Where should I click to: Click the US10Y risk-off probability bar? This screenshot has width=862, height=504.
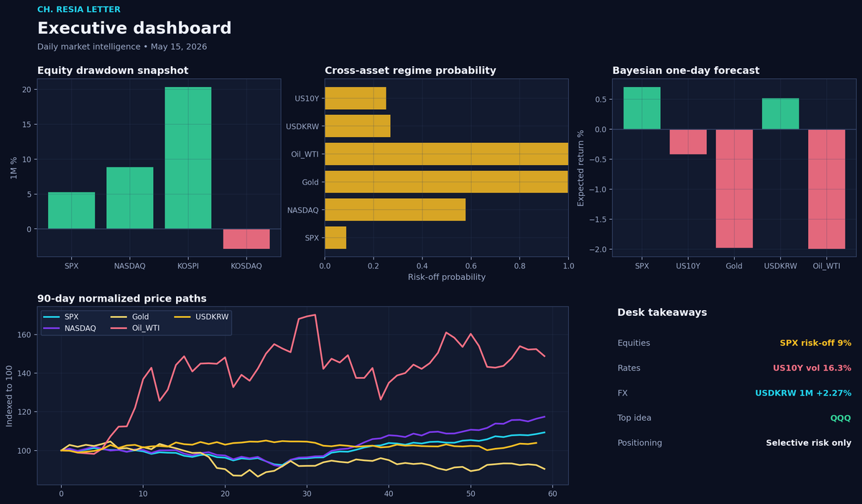pyautogui.click(x=356, y=98)
